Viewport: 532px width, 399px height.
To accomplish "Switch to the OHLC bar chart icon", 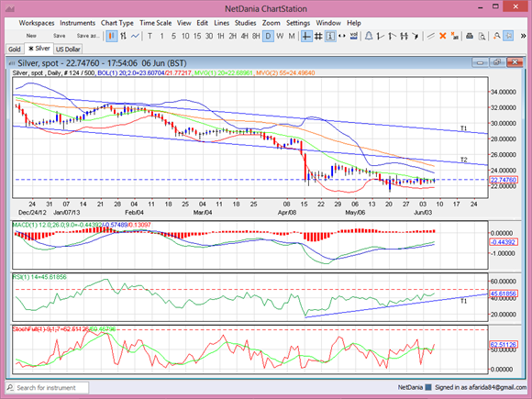I will 124,36.
